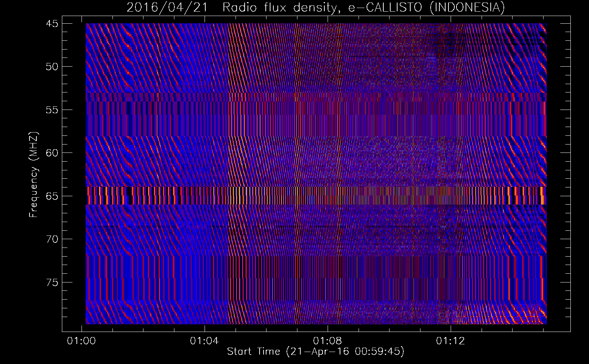Click the 55 frequency tick label

52,110
